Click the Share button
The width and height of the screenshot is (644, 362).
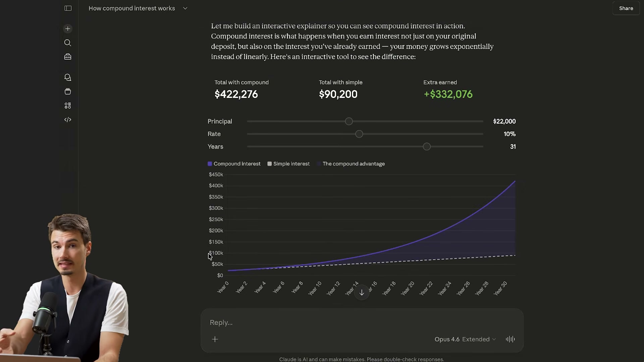[626, 8]
